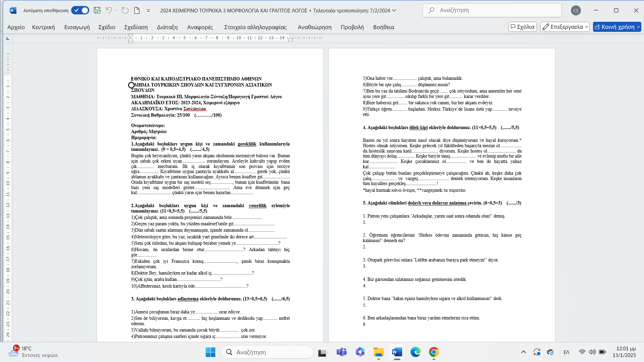Open File Explorer from taskbar

[x=378, y=352]
